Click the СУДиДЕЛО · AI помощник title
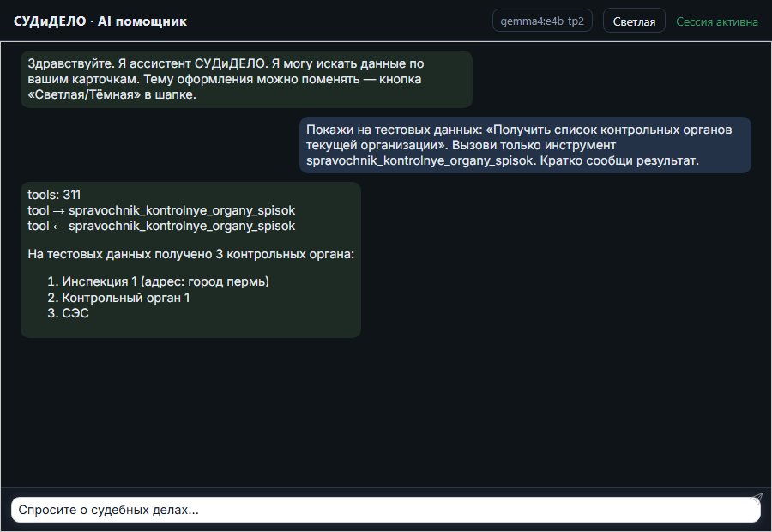The image size is (772, 532). tap(100, 21)
